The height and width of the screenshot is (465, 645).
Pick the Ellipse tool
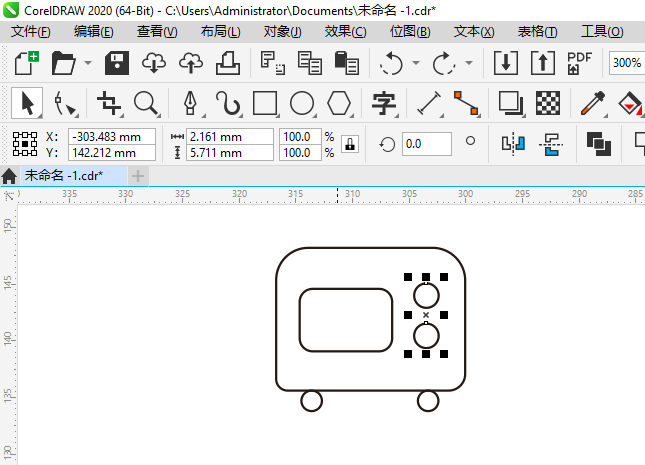[302, 103]
